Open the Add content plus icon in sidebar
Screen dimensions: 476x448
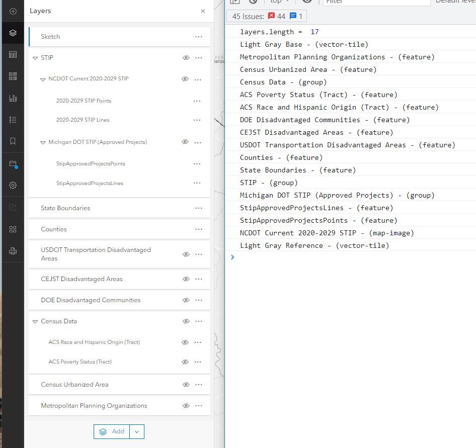[13, 11]
